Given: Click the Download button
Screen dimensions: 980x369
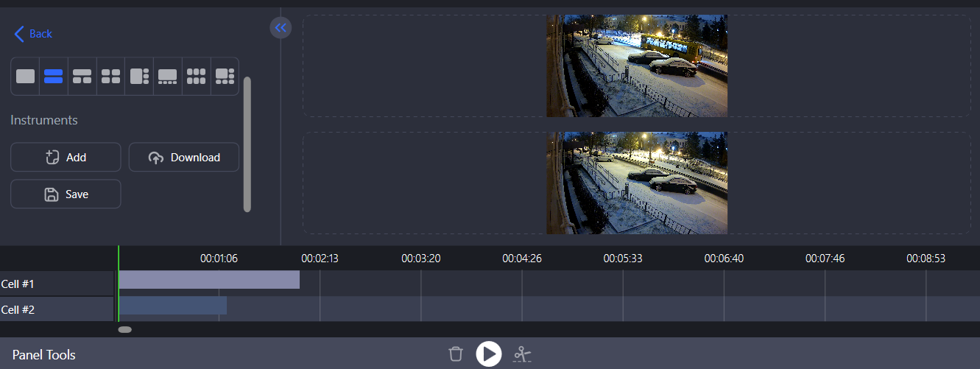Looking at the screenshot, I should tap(184, 157).
